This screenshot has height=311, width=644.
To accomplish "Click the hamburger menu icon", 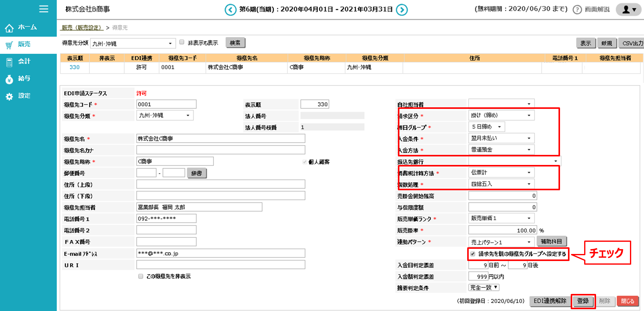I will tap(44, 9).
